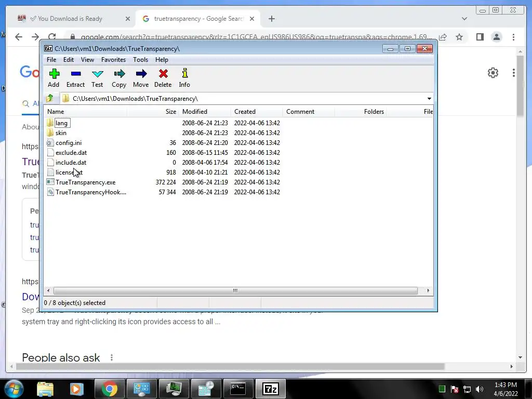Open Chrome side panel icon
The height and width of the screenshot is (399, 532).
click(x=480, y=37)
